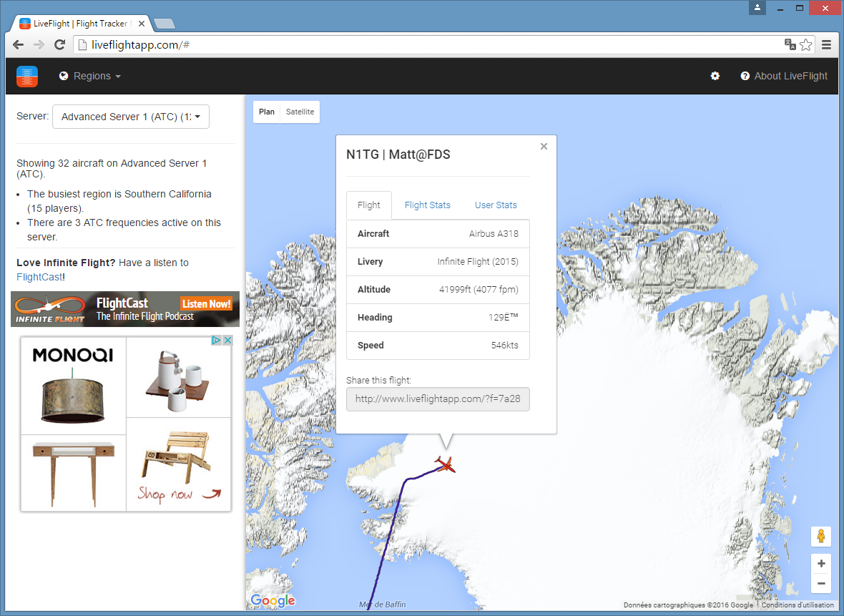Zoom out the map with minus button

pos(821,584)
